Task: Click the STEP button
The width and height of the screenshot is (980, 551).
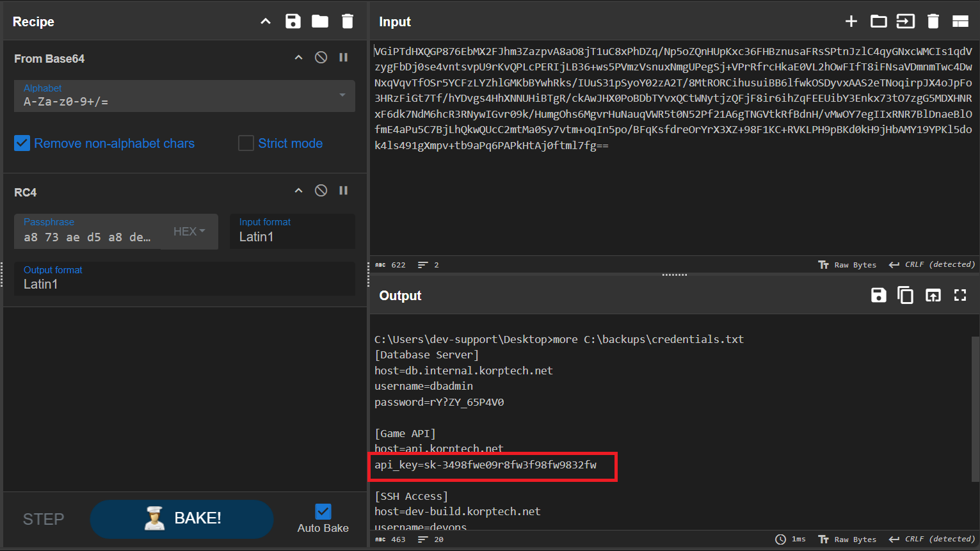Action: click(x=44, y=519)
